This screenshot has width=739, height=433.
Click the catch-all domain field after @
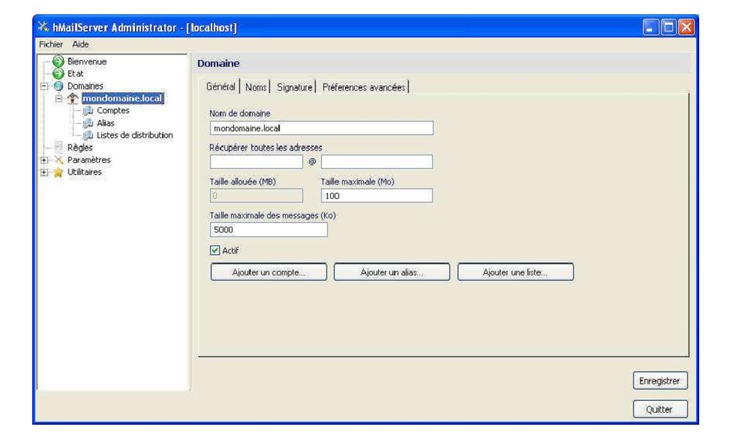tap(377, 162)
